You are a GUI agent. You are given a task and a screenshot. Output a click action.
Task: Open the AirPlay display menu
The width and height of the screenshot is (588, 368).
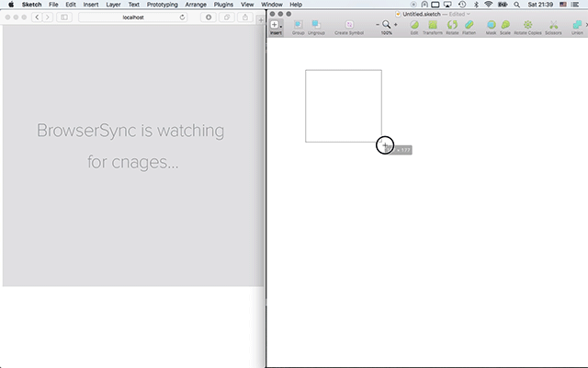[447, 5]
